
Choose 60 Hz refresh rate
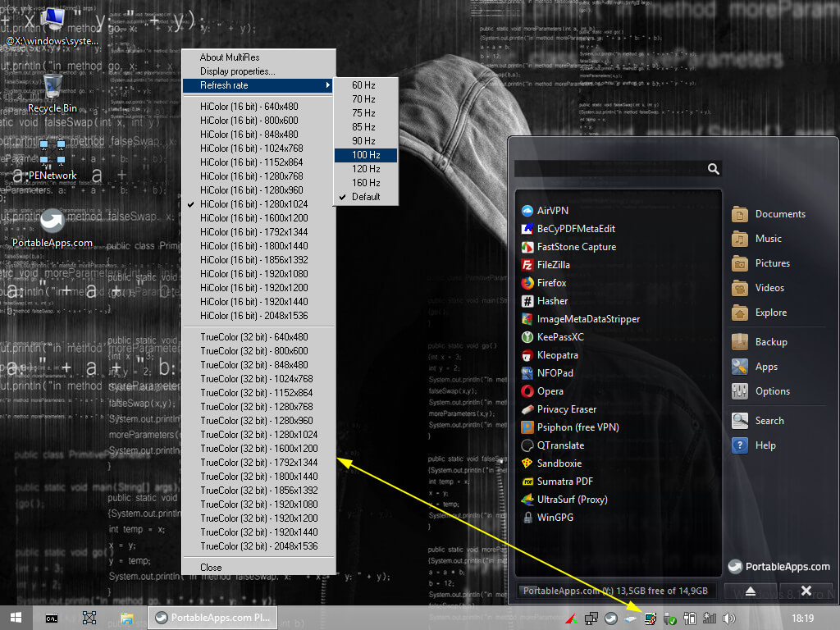click(366, 85)
